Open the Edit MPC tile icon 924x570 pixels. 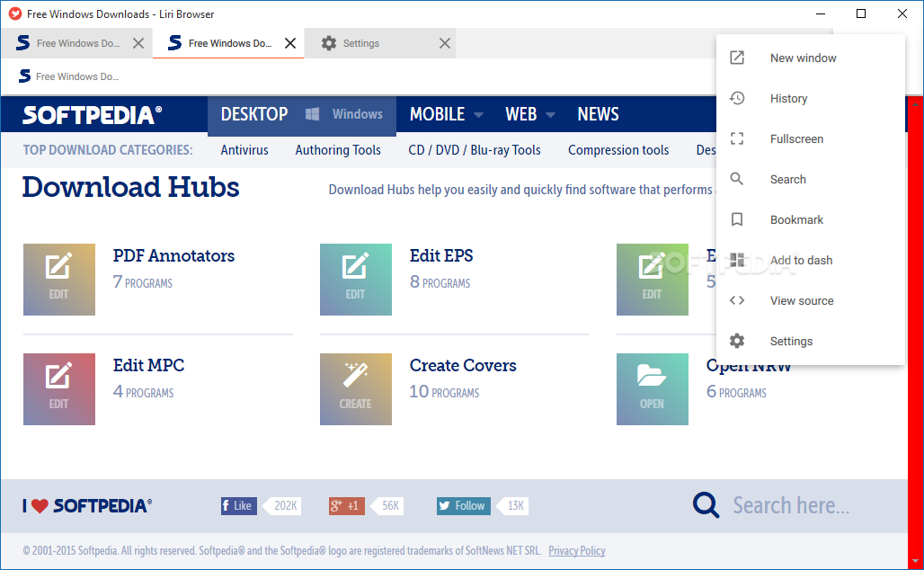point(59,389)
